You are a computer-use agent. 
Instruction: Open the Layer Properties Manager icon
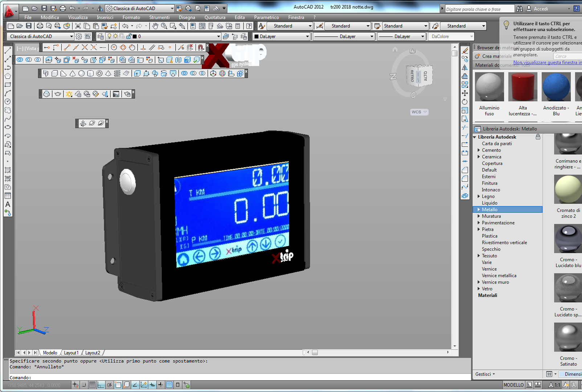[101, 36]
